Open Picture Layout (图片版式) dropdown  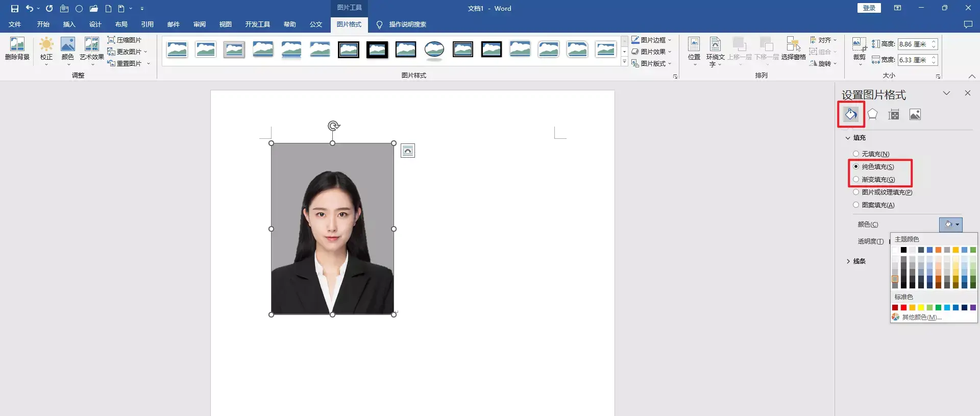[x=652, y=63]
